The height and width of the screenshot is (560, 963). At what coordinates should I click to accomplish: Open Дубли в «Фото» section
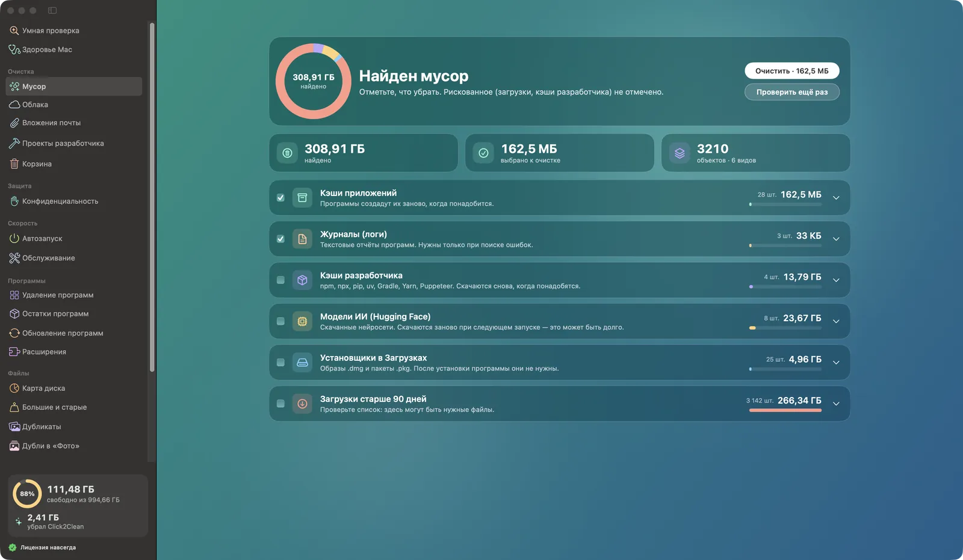click(x=73, y=446)
